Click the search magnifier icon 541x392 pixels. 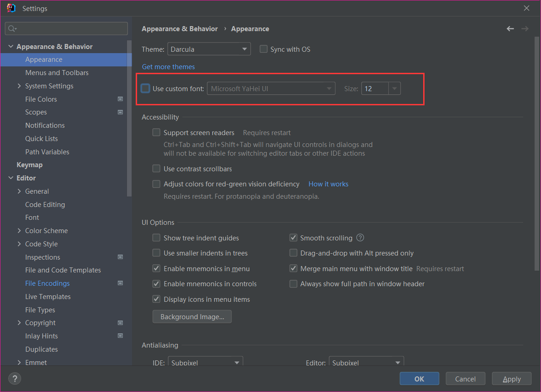click(12, 28)
